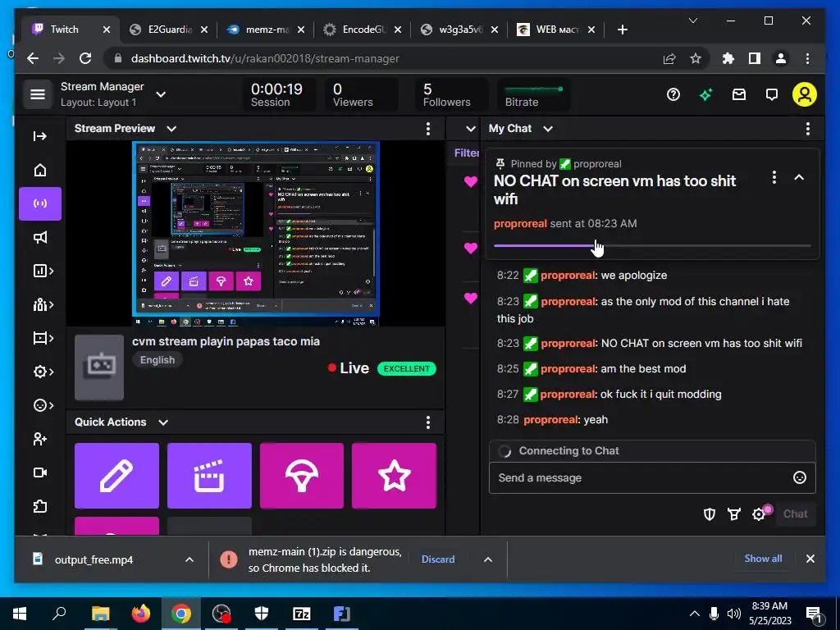
Task: Open the camera sidebar icon
Action: (40, 472)
